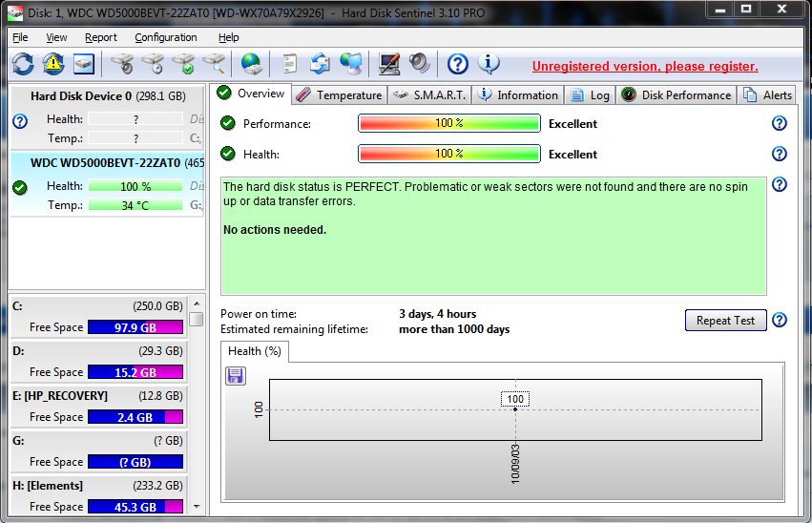Click help icon beside Performance bar
Viewport: 812px width, 523px height.
[x=780, y=123]
